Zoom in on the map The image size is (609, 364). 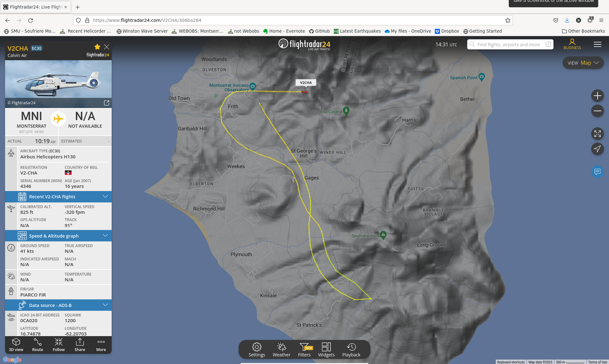[x=598, y=96]
